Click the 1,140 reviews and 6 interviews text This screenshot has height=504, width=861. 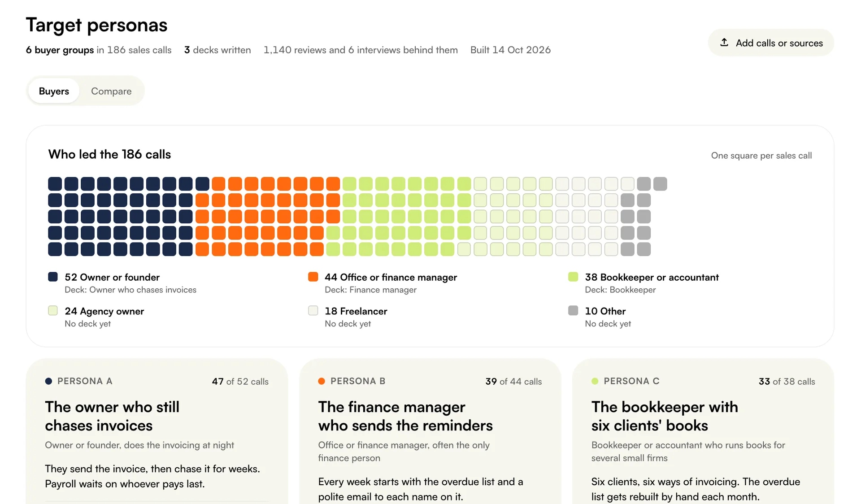361,50
